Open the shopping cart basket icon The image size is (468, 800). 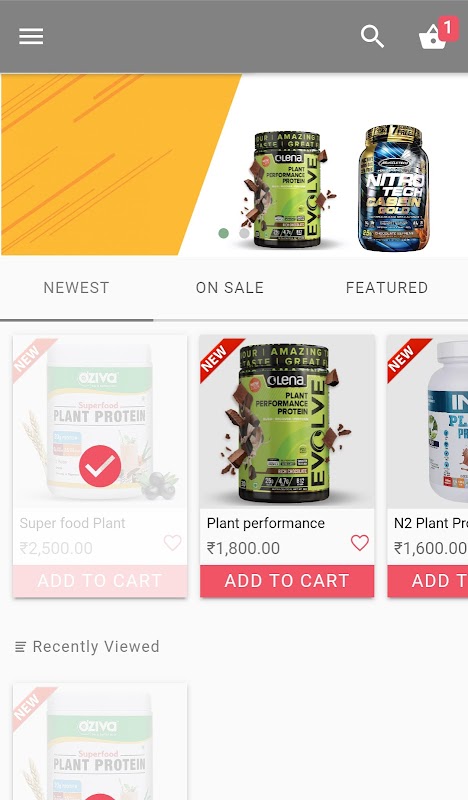click(432, 38)
